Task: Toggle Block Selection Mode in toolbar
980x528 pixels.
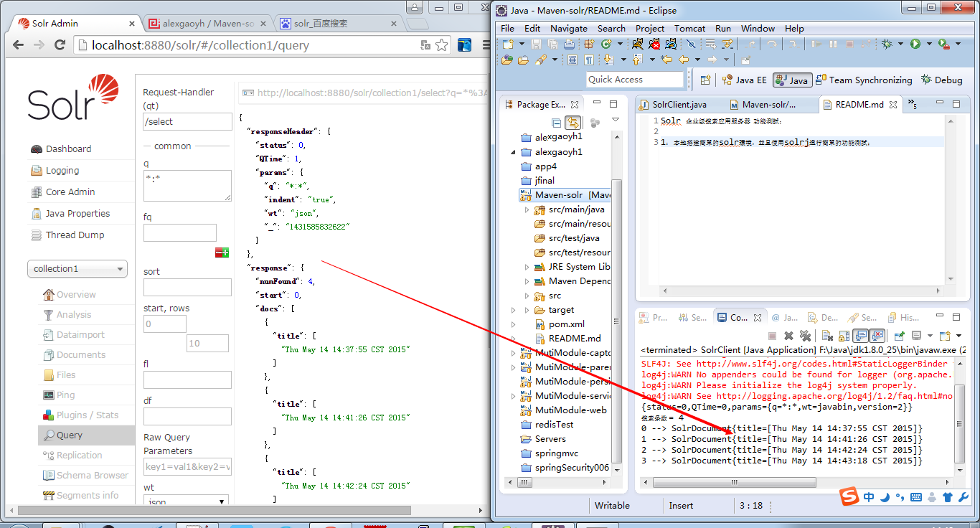Action: [573, 60]
